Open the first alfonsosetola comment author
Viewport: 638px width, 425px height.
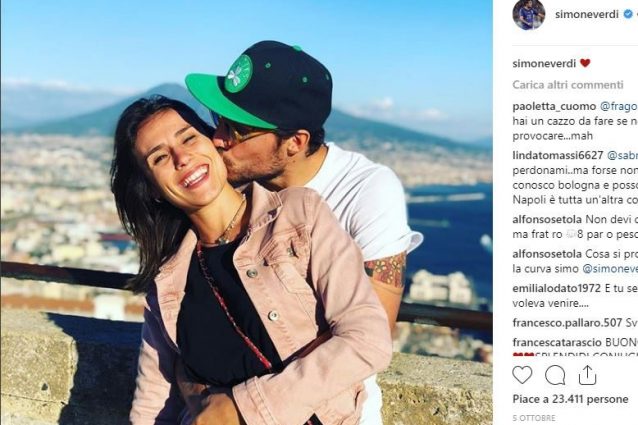[x=547, y=220]
